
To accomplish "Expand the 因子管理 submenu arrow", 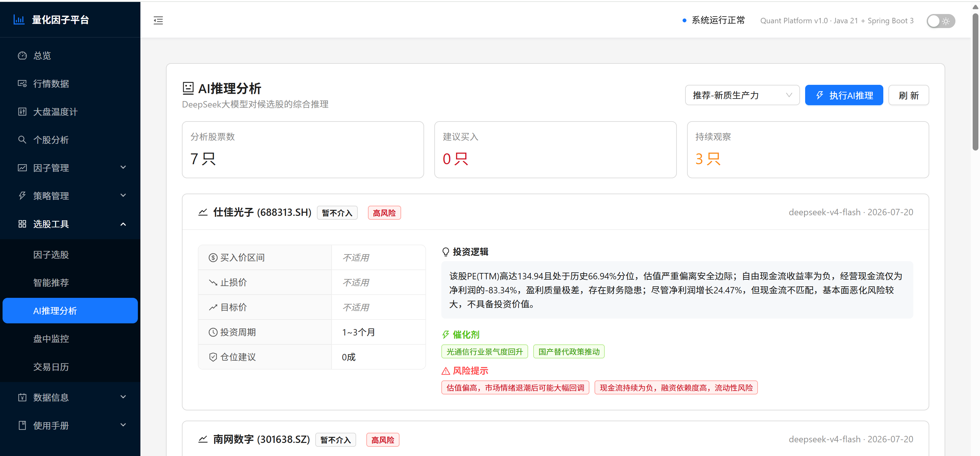I will click(123, 168).
